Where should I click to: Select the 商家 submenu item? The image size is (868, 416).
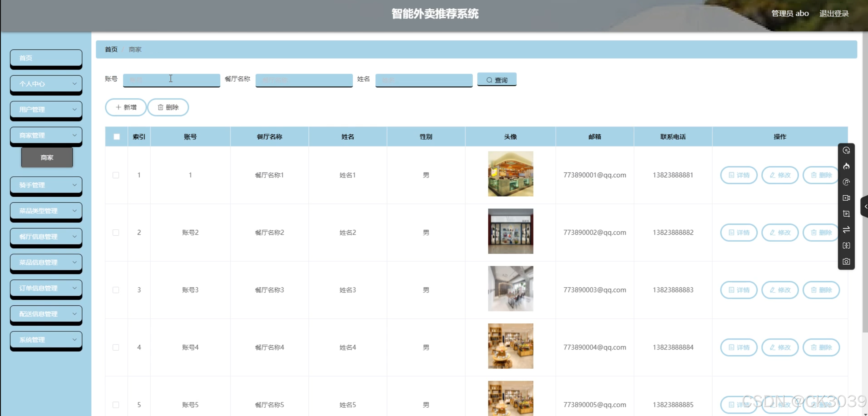point(47,157)
